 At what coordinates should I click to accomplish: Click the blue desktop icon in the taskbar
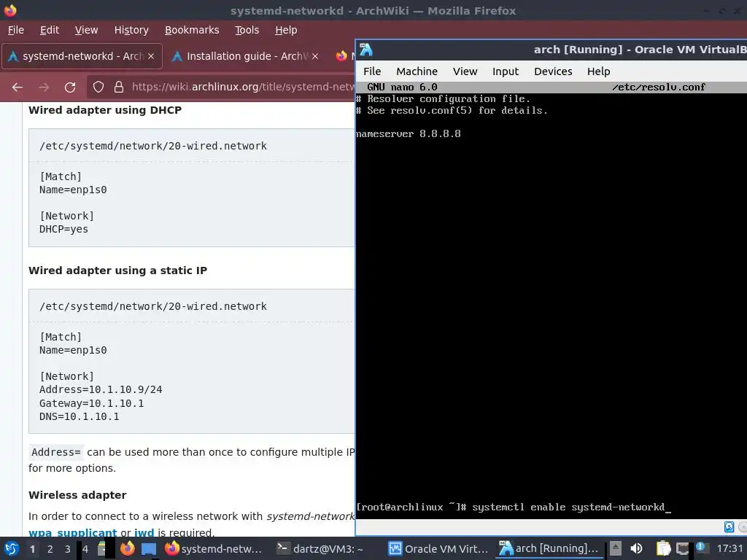[149, 549]
